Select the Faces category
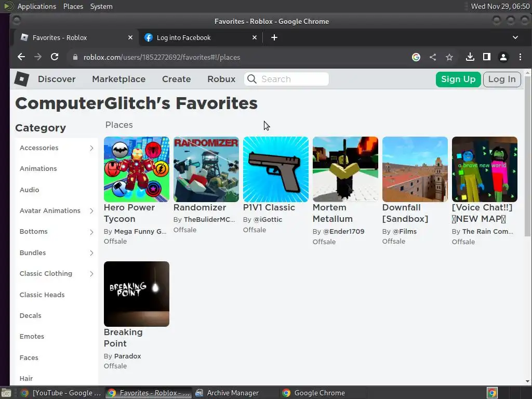Image resolution: width=532 pixels, height=399 pixels. coord(29,357)
